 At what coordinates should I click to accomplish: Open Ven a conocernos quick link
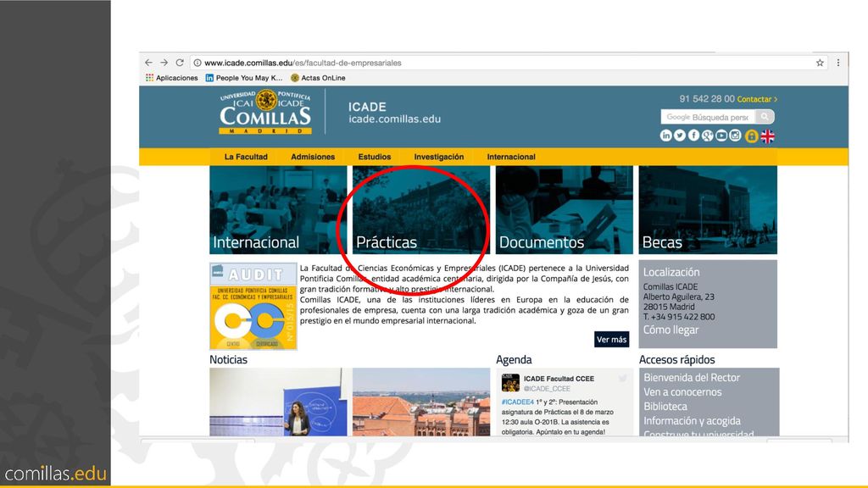click(682, 391)
